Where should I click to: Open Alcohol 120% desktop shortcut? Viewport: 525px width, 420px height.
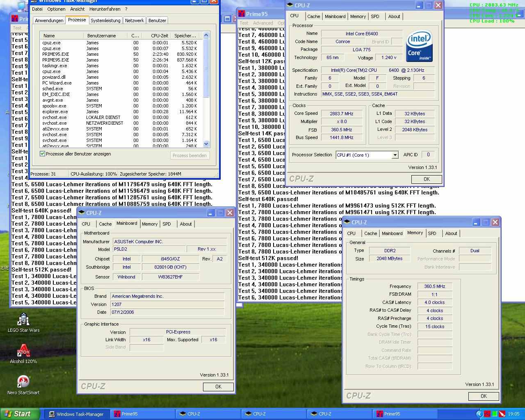[x=23, y=354]
